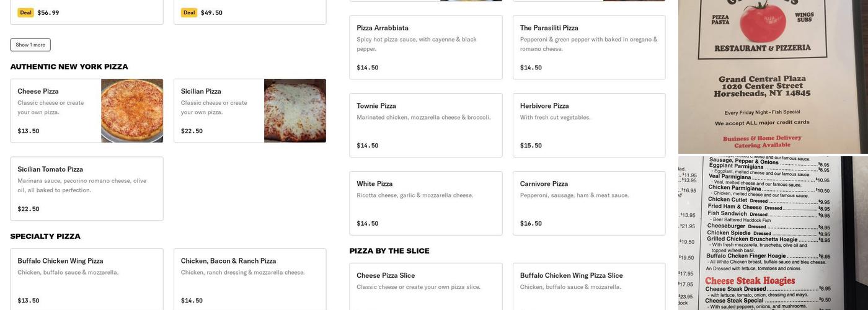Select the Townie Pizza card
Viewport: 868px width, 310px height.
click(426, 125)
